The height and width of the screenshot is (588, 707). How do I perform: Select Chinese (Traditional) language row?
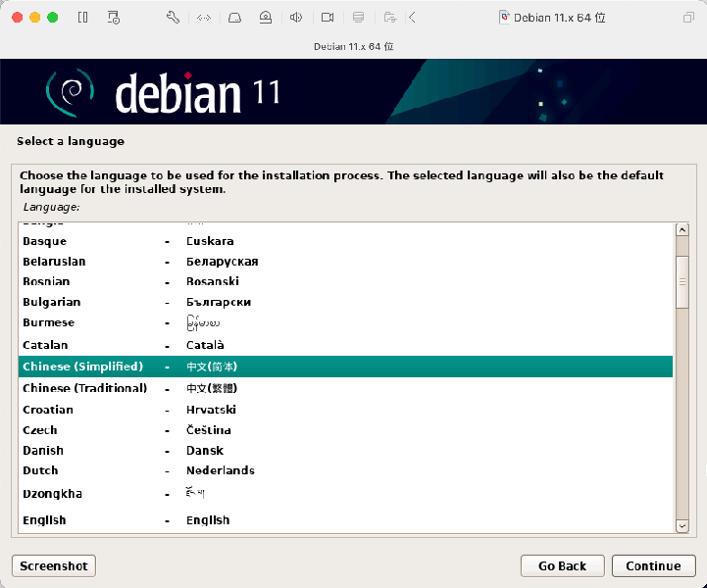(x=345, y=388)
